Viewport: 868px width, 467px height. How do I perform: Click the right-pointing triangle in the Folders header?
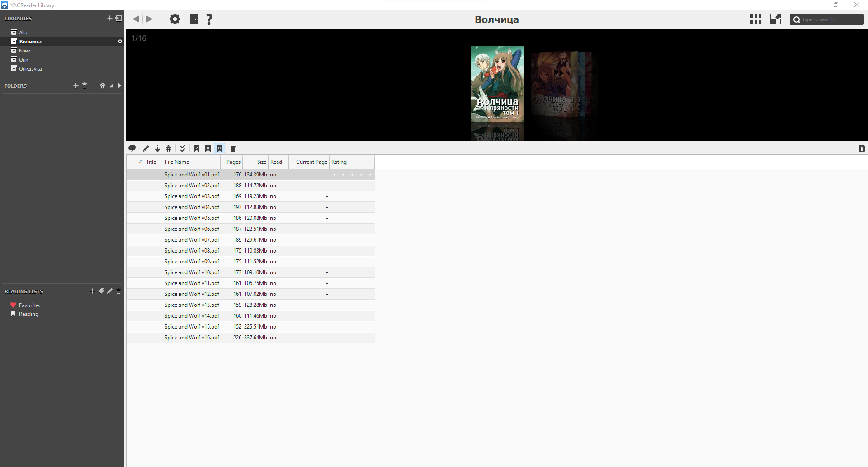120,86
